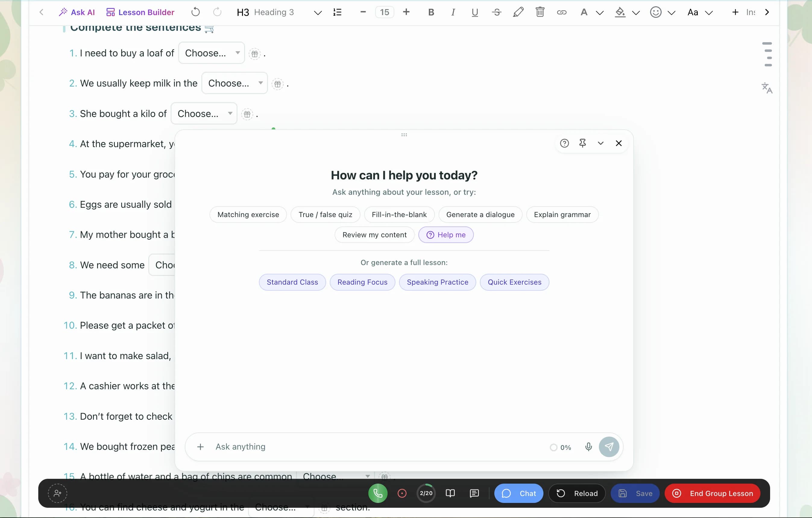
Task: Choose the Generate a dialogue suggestion
Action: coord(480,214)
